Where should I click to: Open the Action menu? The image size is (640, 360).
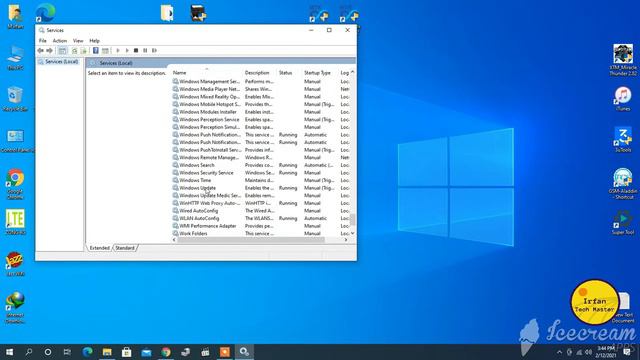click(x=60, y=41)
